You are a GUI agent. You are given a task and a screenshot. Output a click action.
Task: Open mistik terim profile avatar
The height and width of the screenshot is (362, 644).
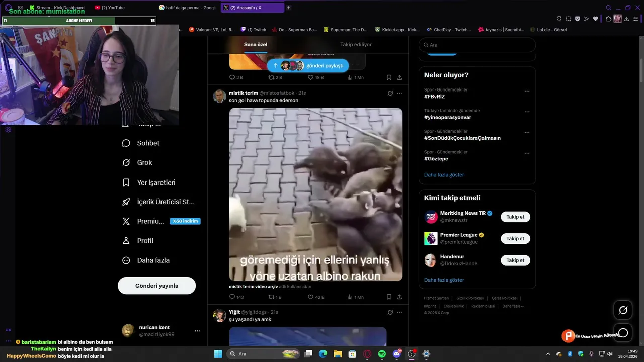pos(220,97)
